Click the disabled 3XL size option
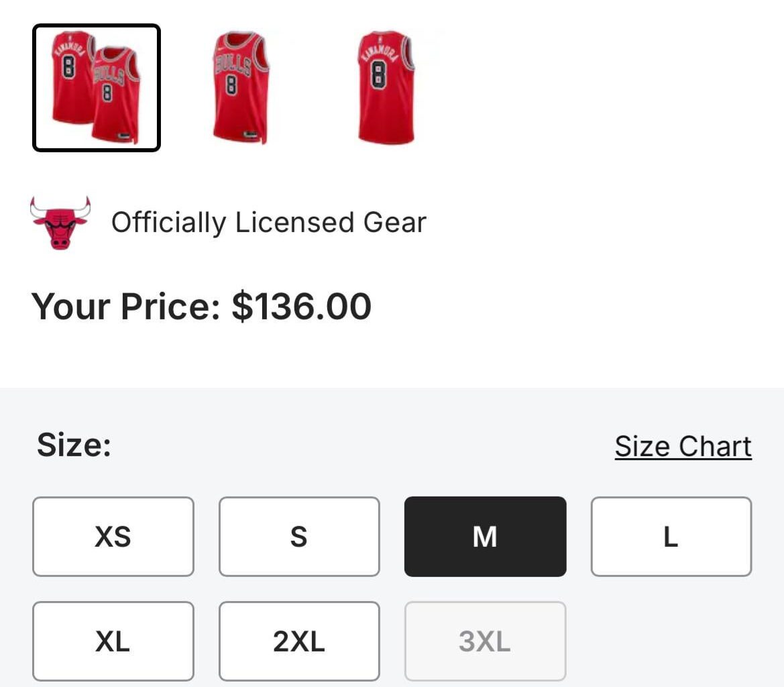784x687 pixels. [485, 640]
